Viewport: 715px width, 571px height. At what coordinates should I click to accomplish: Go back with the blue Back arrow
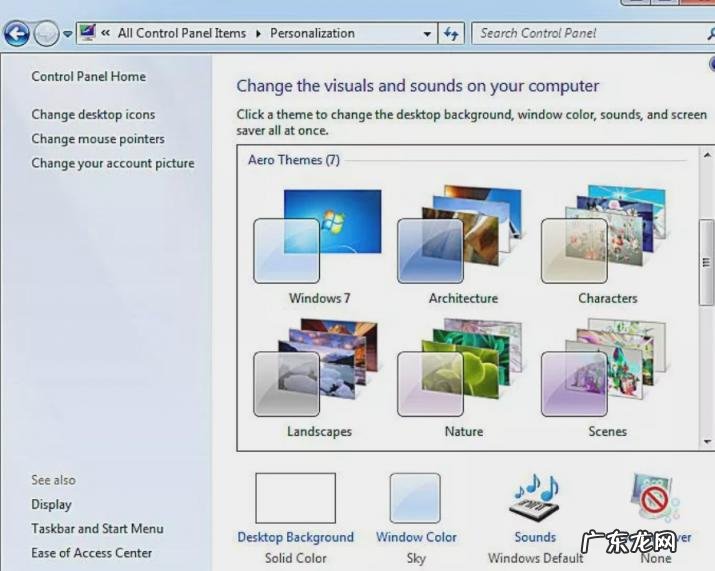pyautogui.click(x=17, y=33)
